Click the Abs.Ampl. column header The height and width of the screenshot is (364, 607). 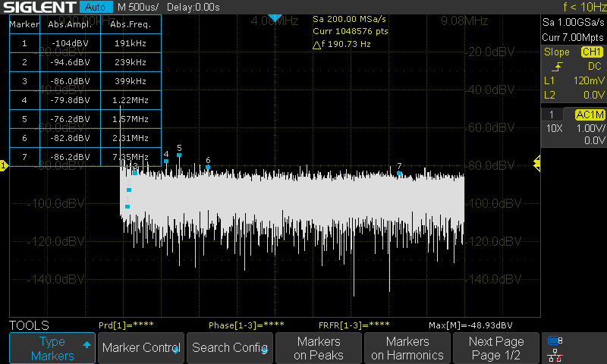click(x=70, y=24)
